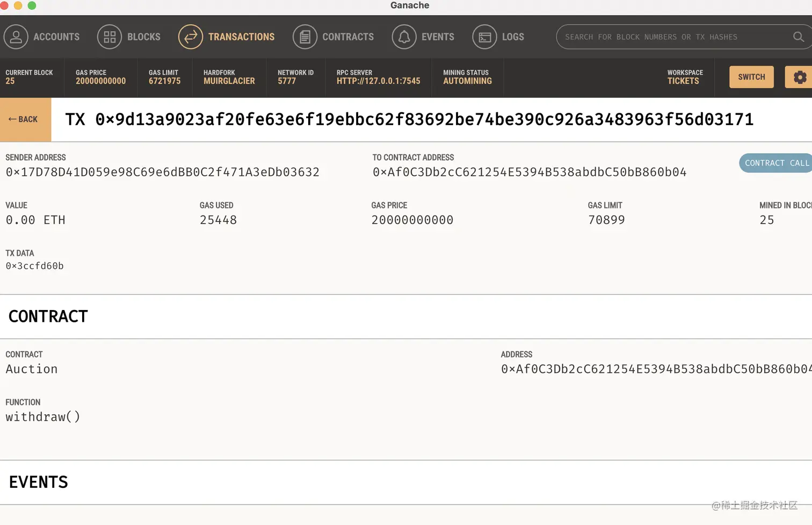The width and height of the screenshot is (812, 525).
Task: Open settings gear icon
Action: (800, 77)
